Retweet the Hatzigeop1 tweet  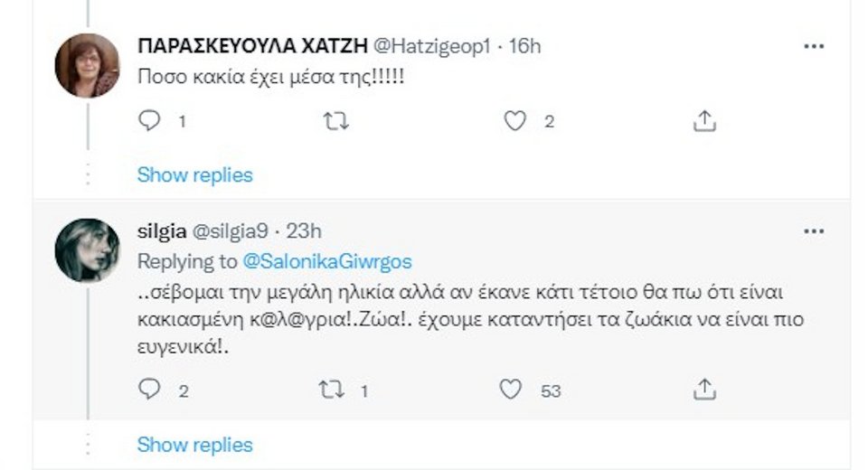[x=335, y=121]
